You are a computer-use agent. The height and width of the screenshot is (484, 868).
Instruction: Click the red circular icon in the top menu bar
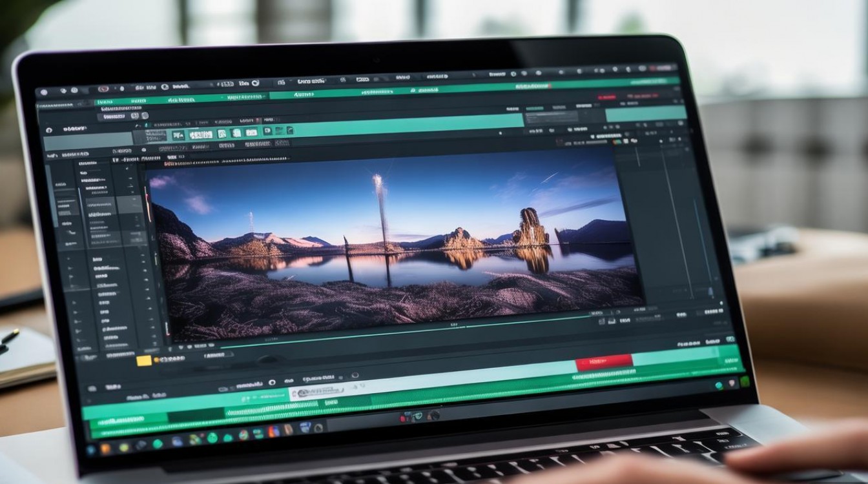tap(103, 88)
